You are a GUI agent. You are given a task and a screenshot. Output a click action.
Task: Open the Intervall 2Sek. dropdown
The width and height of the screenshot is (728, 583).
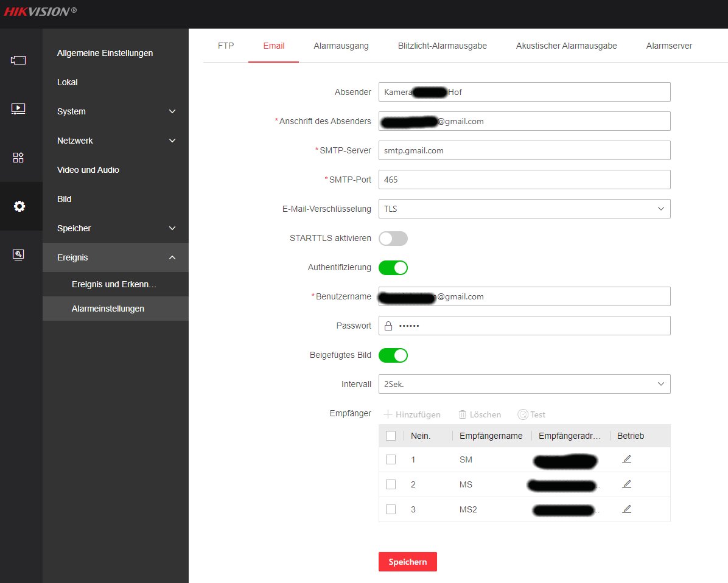coord(525,385)
